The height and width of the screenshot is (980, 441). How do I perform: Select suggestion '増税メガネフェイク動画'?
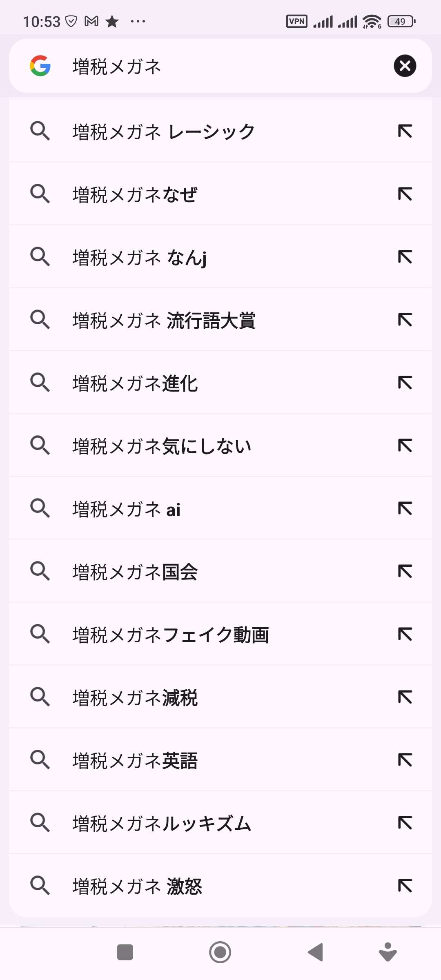point(171,635)
